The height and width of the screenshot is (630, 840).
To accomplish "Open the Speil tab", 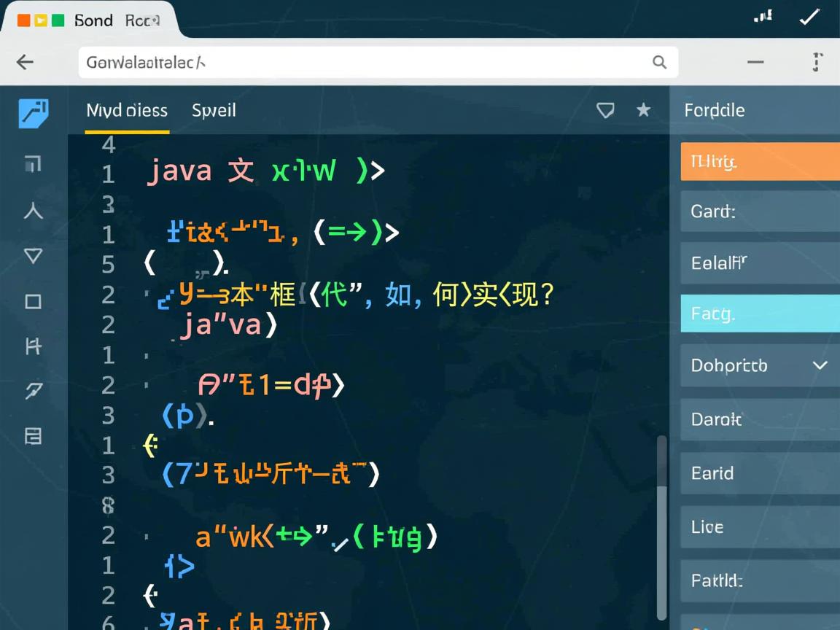I will 214,111.
